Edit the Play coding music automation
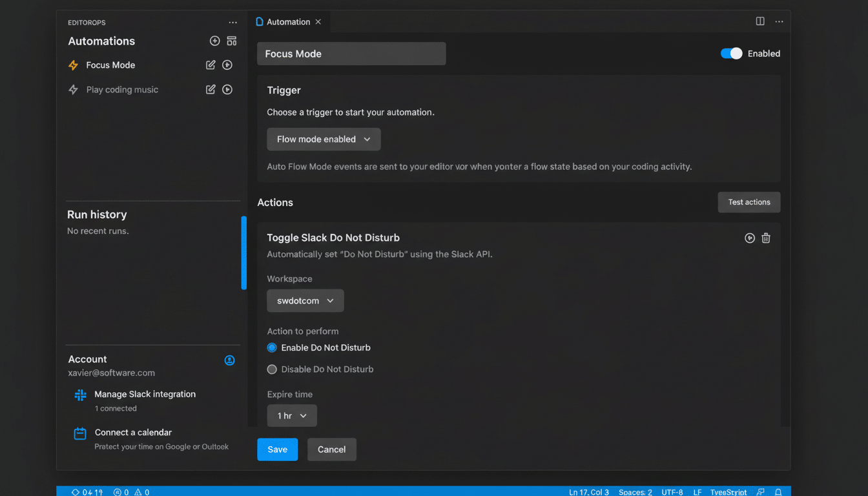The image size is (868, 496). click(x=211, y=89)
